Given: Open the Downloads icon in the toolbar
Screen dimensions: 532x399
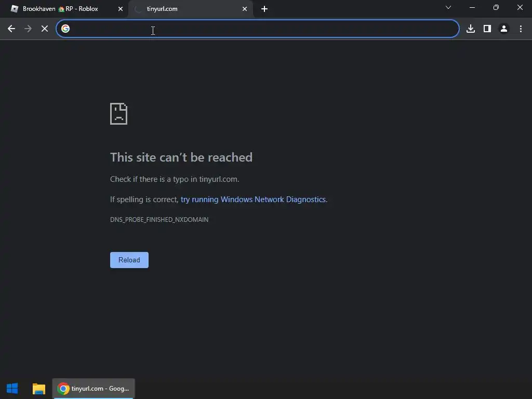Looking at the screenshot, I should (471, 29).
